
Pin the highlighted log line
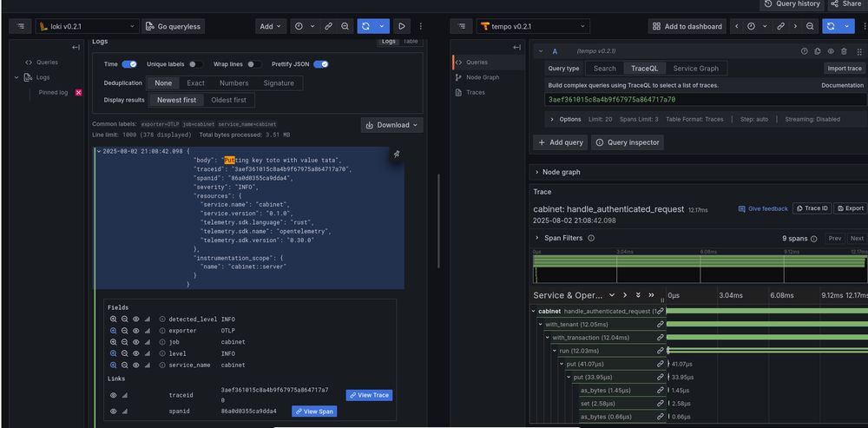point(397,154)
